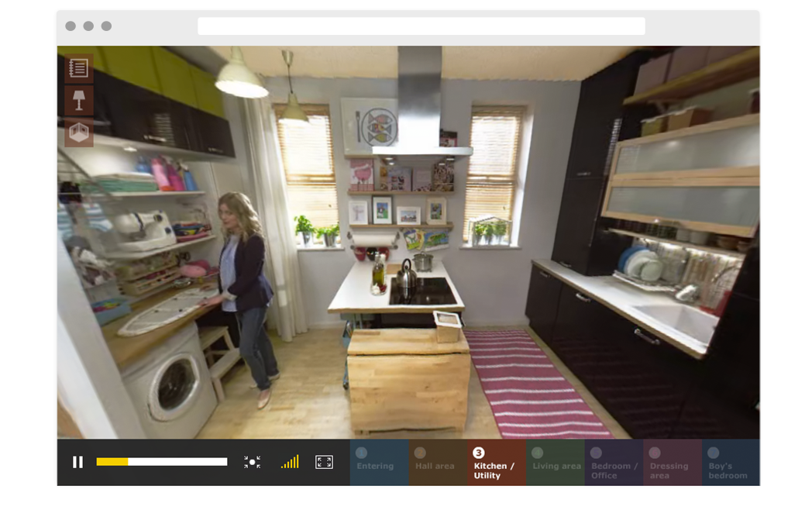
Task: Switch the video to fullscreen
Action: [x=324, y=462]
